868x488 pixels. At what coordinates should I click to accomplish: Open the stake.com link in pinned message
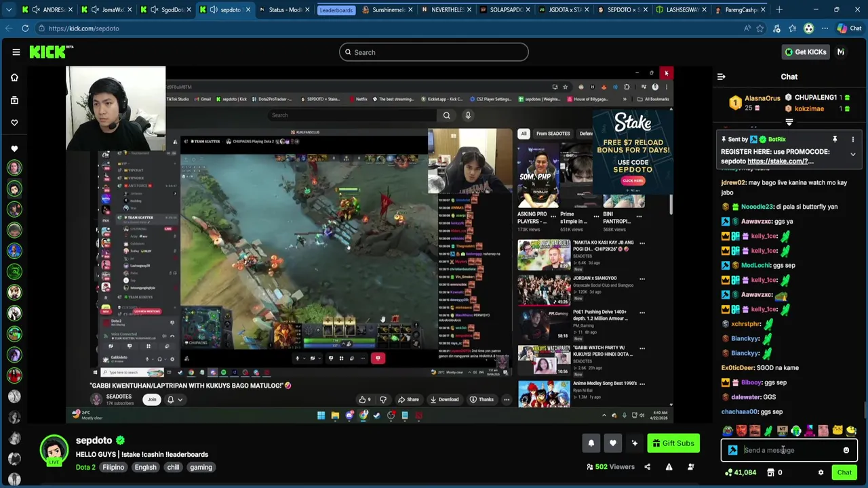click(781, 161)
